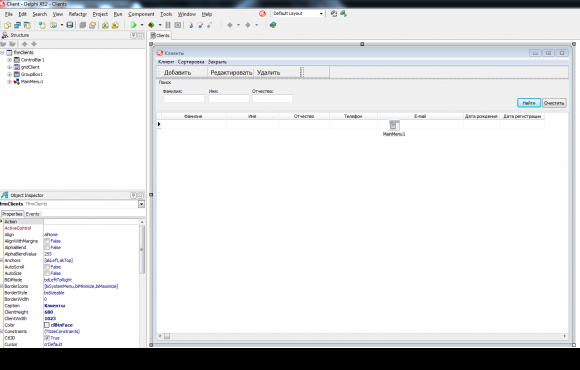Click the Найти button
The height and width of the screenshot is (370, 580).
click(529, 103)
